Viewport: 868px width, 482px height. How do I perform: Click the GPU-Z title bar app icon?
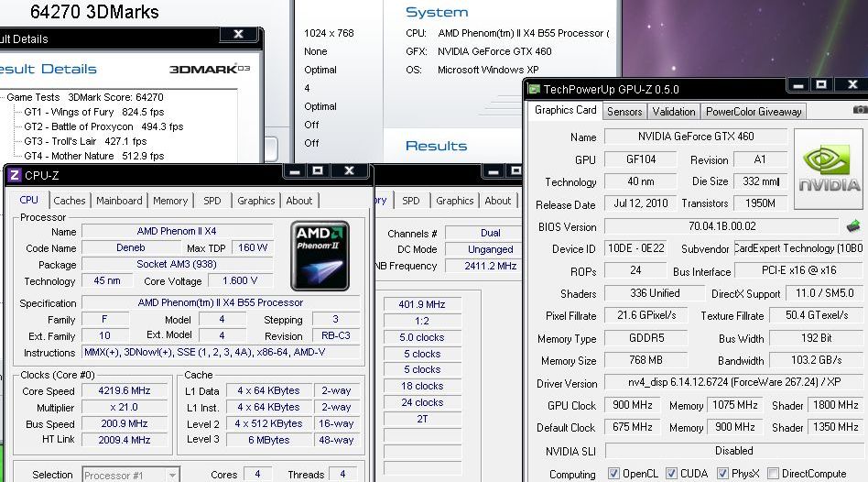pos(534,89)
